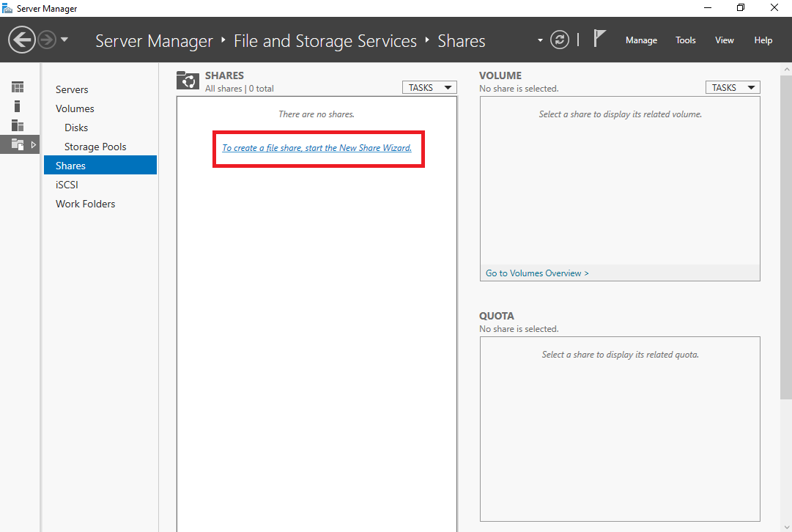Open the All Servers sidebar icon

pyautogui.click(x=17, y=125)
